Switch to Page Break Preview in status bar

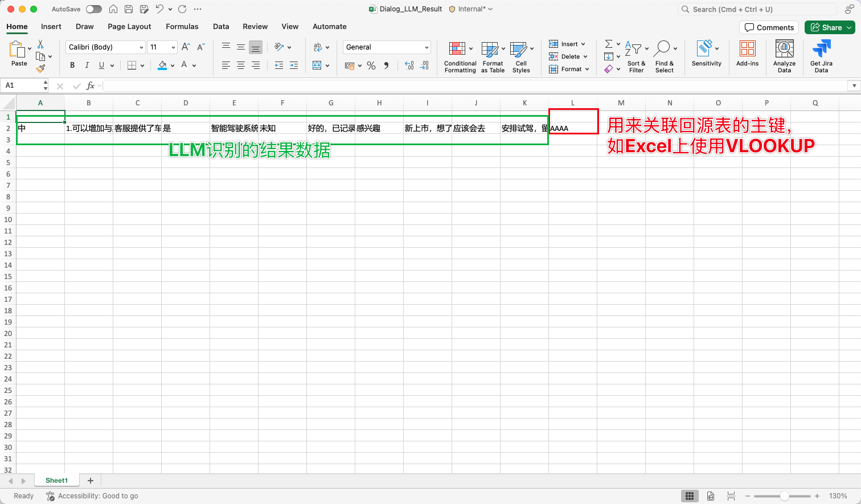pyautogui.click(x=731, y=496)
